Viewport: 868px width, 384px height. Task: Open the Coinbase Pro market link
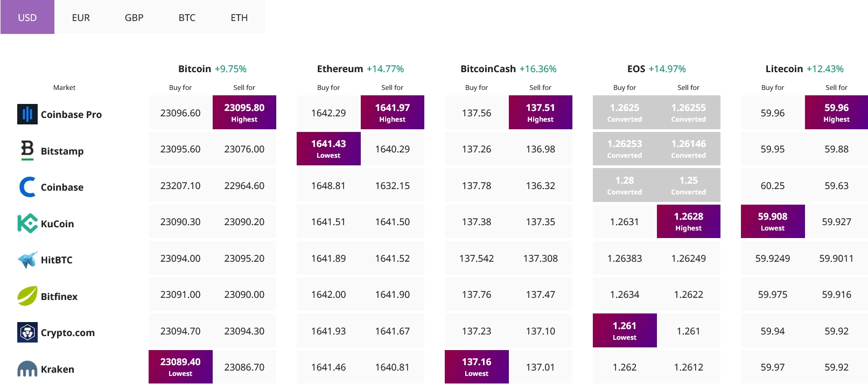click(x=71, y=115)
